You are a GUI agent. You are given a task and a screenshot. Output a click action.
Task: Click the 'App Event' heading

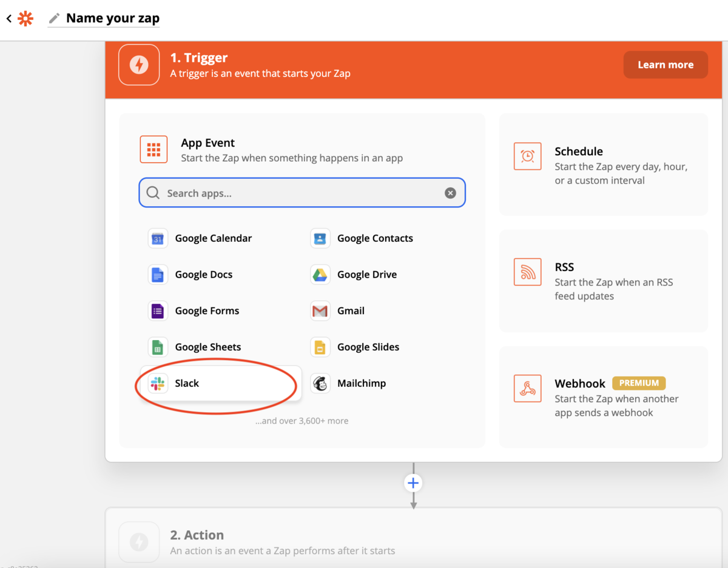208,143
